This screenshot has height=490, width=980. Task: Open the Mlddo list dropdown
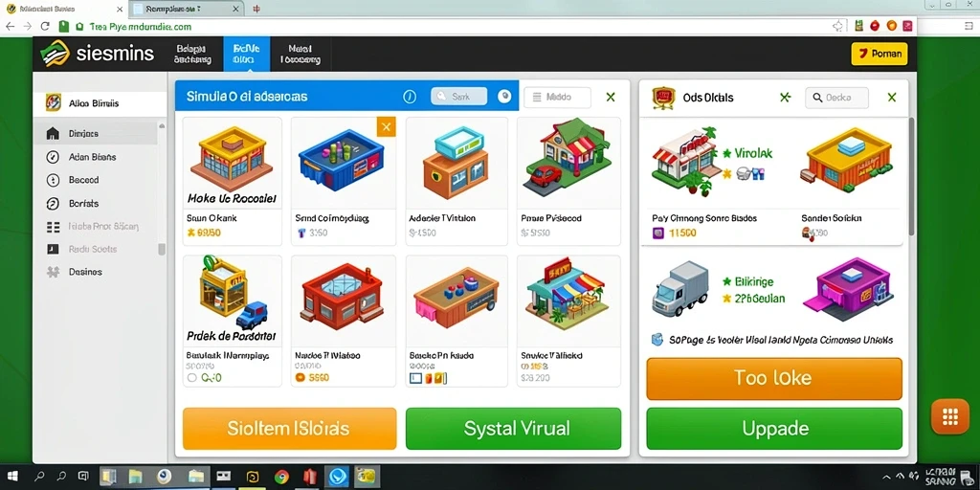tap(557, 97)
